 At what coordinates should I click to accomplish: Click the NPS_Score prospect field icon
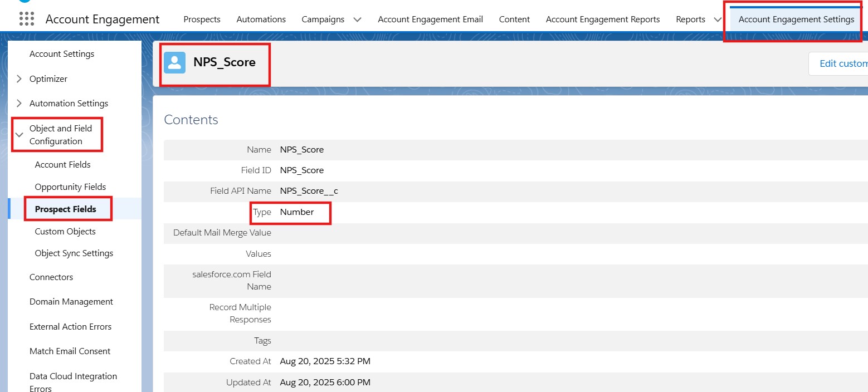(174, 63)
